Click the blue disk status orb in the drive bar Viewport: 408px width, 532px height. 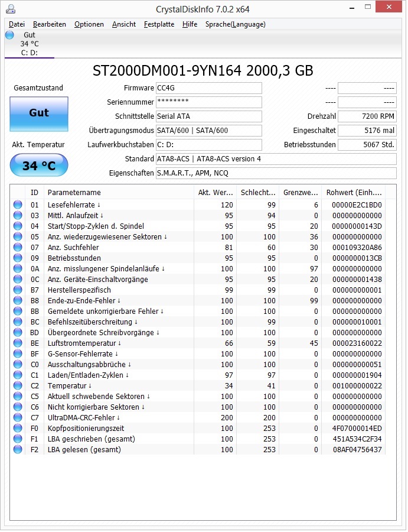click(x=10, y=35)
